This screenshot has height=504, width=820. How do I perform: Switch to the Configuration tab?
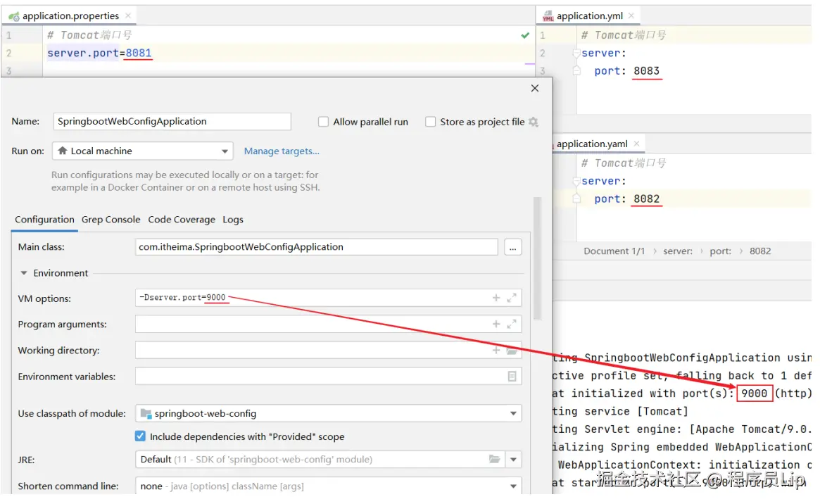(44, 220)
